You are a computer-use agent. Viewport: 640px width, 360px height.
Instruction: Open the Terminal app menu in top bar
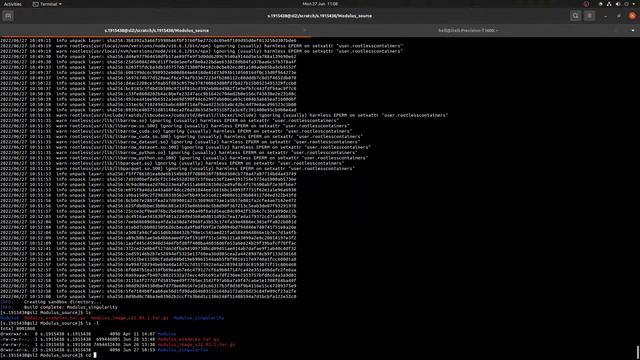(47, 4)
